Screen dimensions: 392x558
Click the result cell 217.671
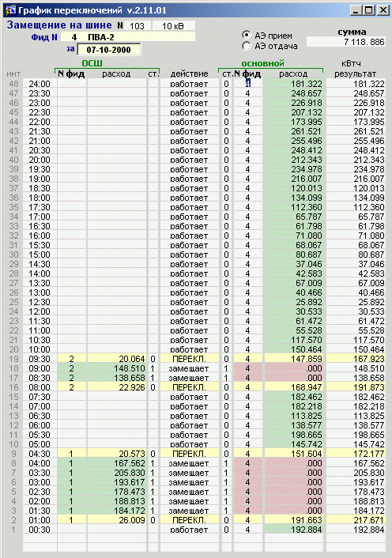click(x=356, y=520)
